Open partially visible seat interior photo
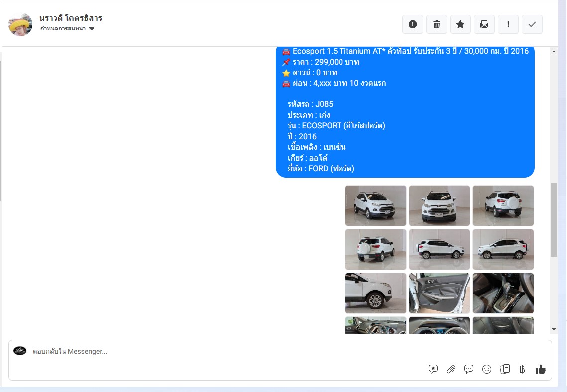567x392 pixels. coord(503,325)
